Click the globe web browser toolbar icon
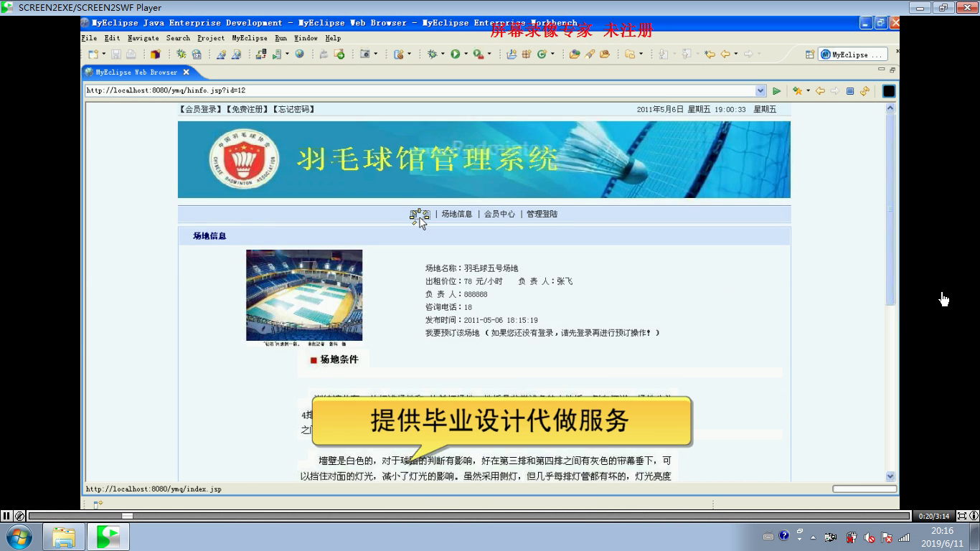980x551 pixels. (x=299, y=54)
